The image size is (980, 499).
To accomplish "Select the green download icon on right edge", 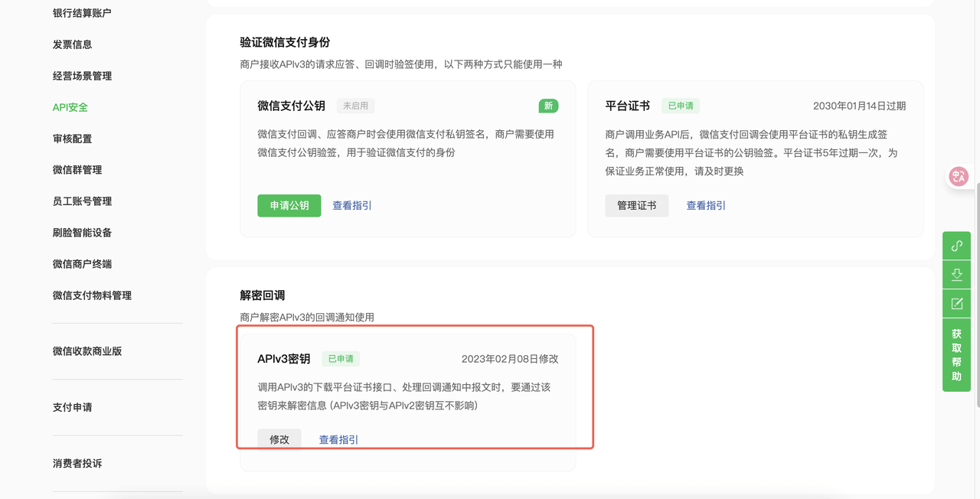I will (956, 274).
